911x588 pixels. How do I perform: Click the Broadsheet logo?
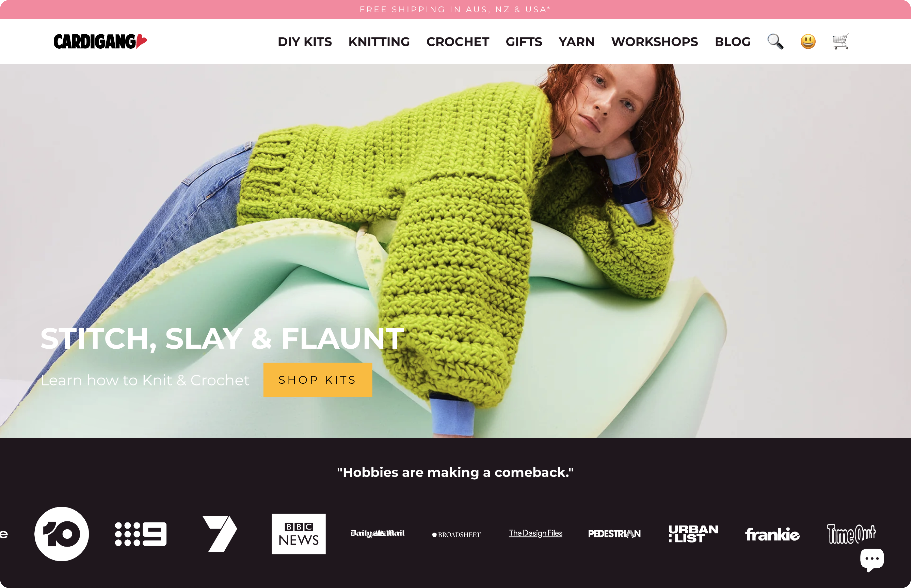tap(456, 535)
